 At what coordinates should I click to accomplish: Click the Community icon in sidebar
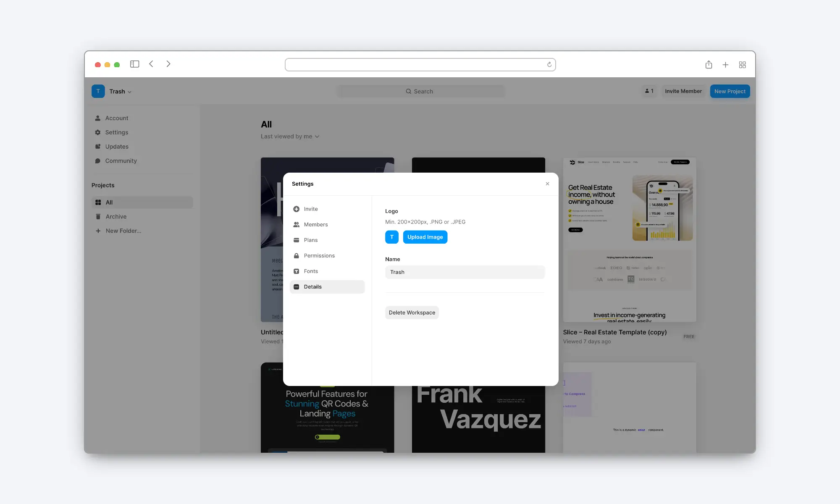98,161
